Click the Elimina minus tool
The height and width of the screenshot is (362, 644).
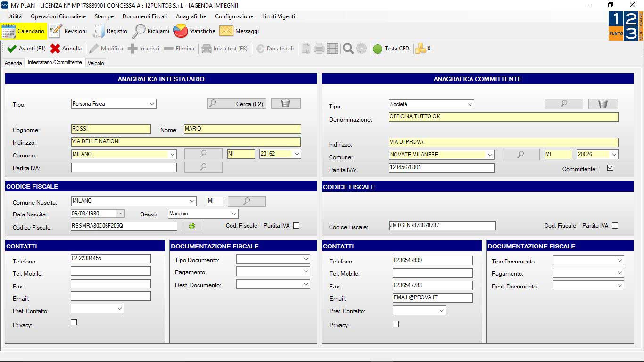coord(179,49)
